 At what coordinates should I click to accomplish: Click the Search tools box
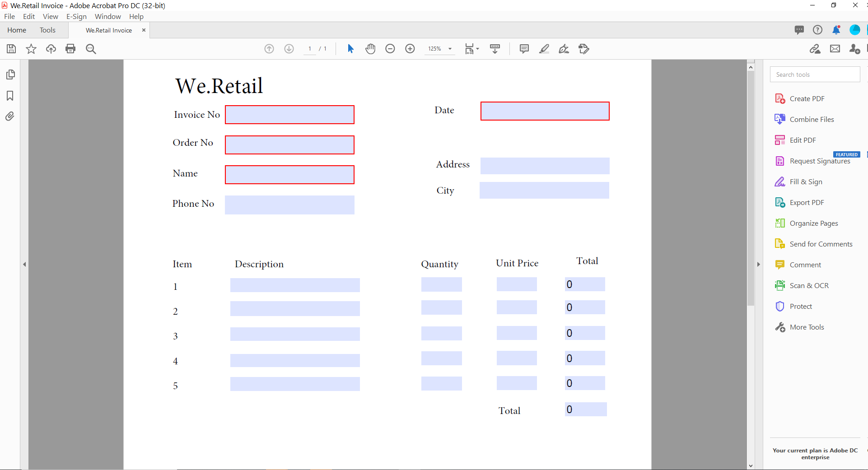click(x=815, y=74)
